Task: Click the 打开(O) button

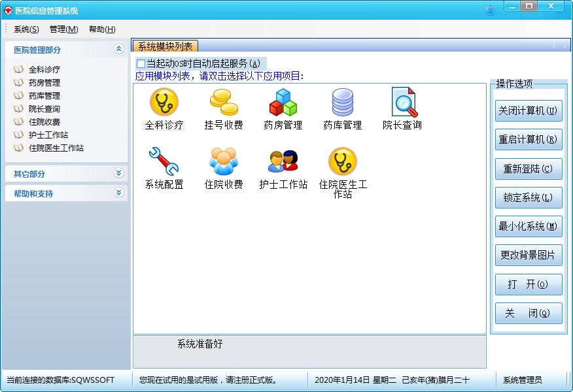Action: pyautogui.click(x=529, y=284)
